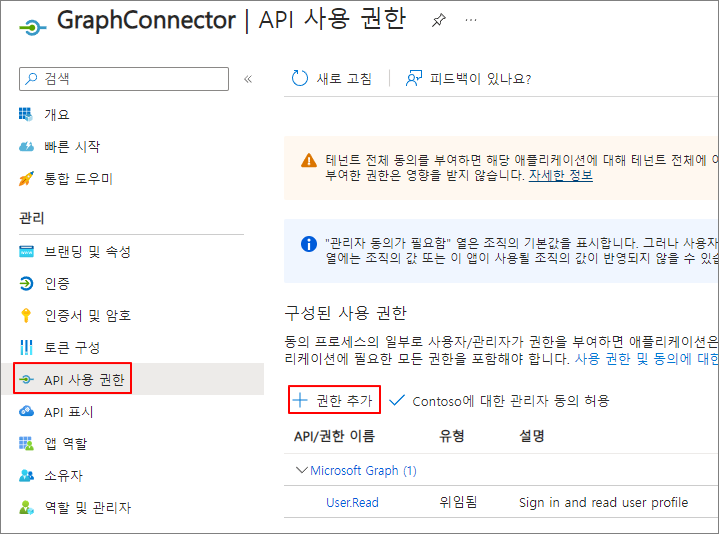The height and width of the screenshot is (534, 719).
Task: Click checkmark icon for Contoso admin consent
Action: point(397,401)
